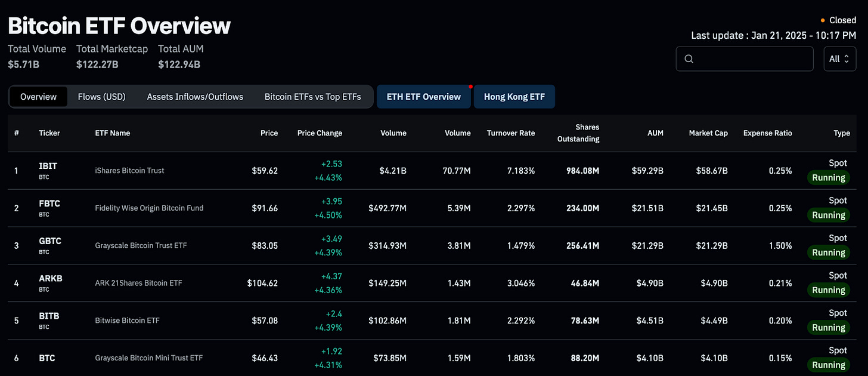868x376 pixels.
Task: Sort by the Expense Ratio column header
Action: (768, 133)
